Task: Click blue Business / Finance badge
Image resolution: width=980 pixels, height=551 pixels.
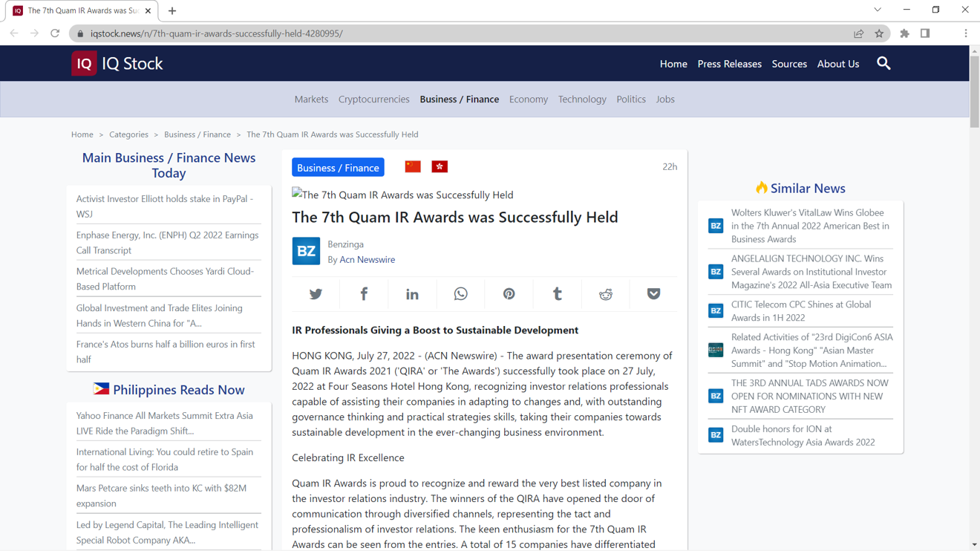Action: point(338,167)
